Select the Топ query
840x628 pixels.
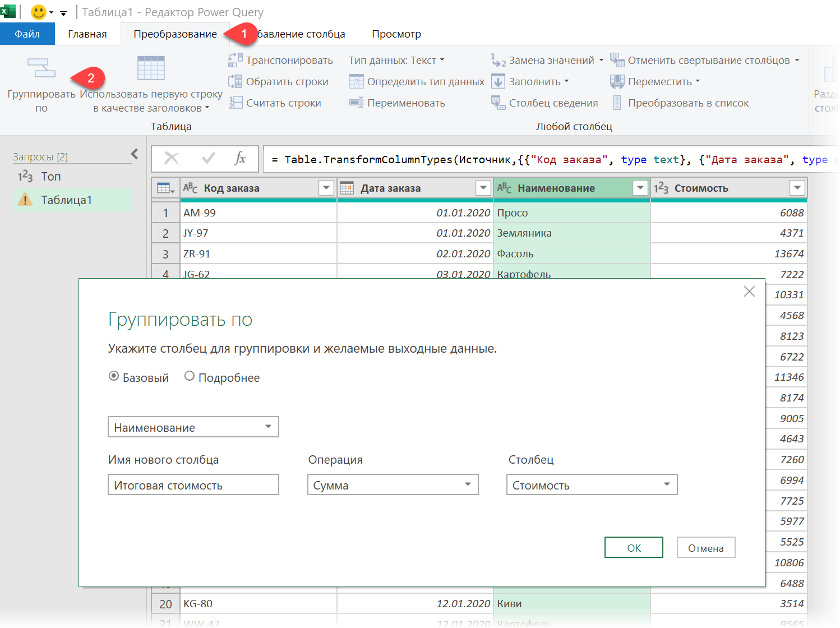pos(72,177)
